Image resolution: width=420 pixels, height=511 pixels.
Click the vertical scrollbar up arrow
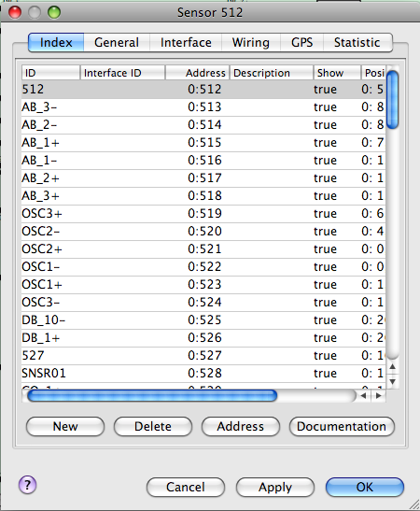point(393,367)
